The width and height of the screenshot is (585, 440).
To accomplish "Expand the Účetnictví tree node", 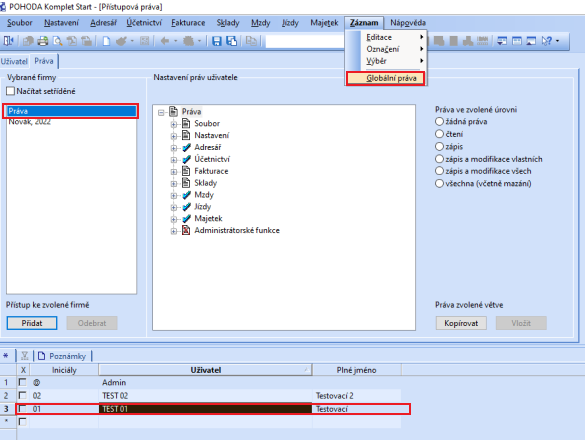I will [174, 160].
